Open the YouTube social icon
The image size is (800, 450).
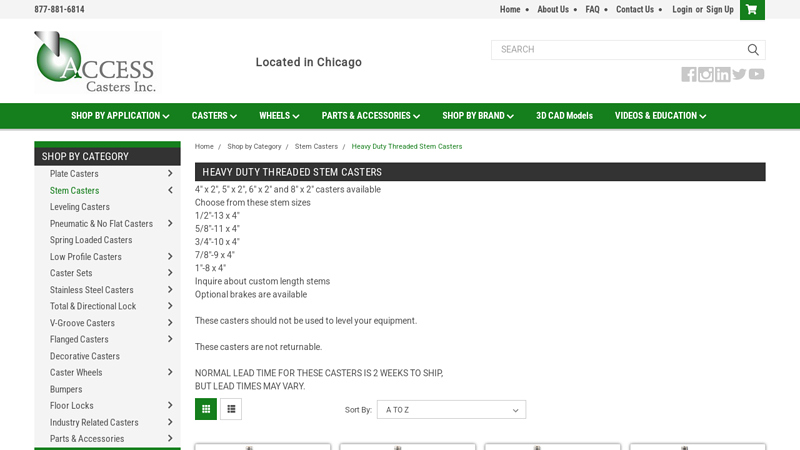point(756,74)
